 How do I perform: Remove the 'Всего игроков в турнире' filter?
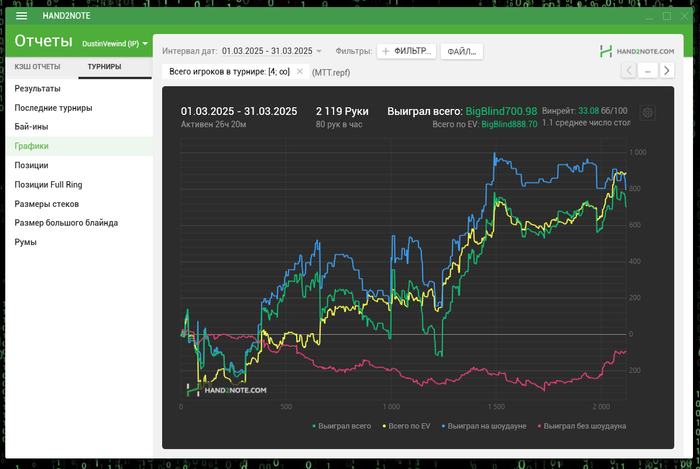click(x=300, y=71)
